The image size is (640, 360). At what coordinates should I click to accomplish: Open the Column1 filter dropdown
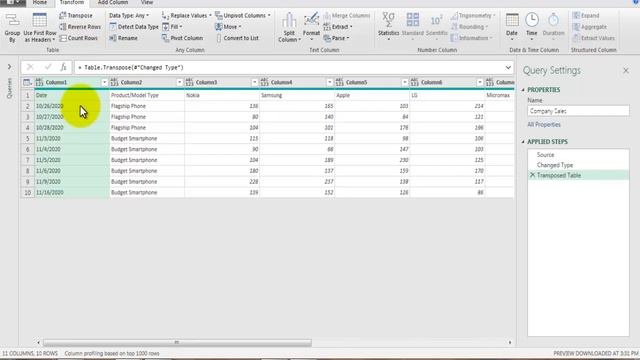[x=104, y=82]
